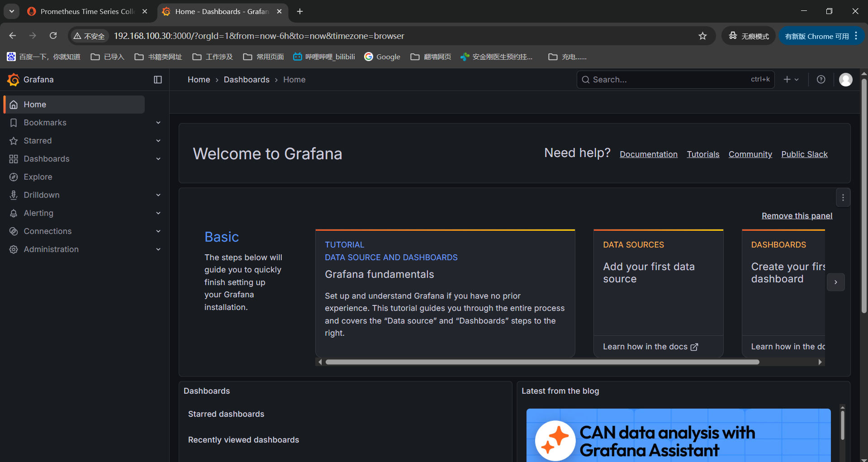Screen dimensions: 868x462
Task: Open the 翻墙网页 bookmark folder
Action: 431,57
